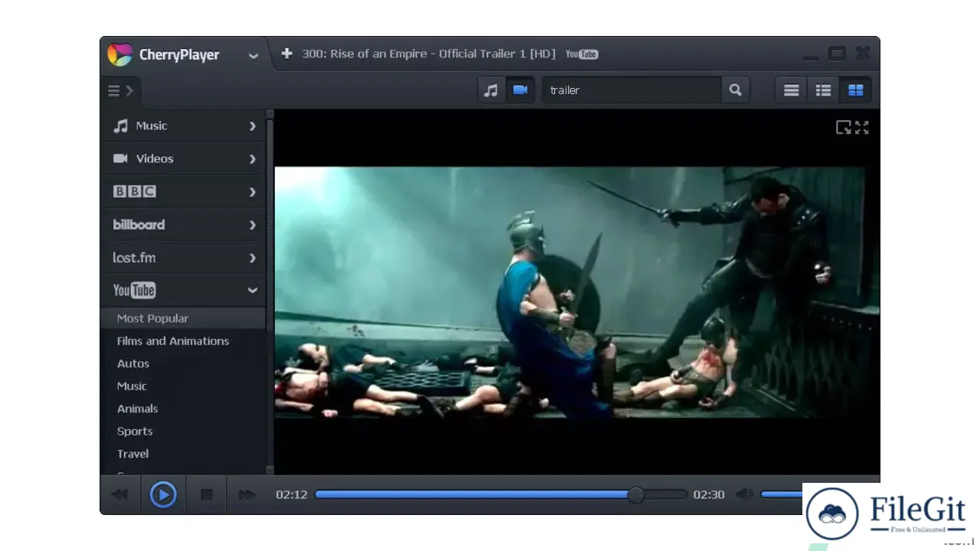Viewport: 980px width, 551px height.
Task: Switch search to music mode
Action: point(491,90)
